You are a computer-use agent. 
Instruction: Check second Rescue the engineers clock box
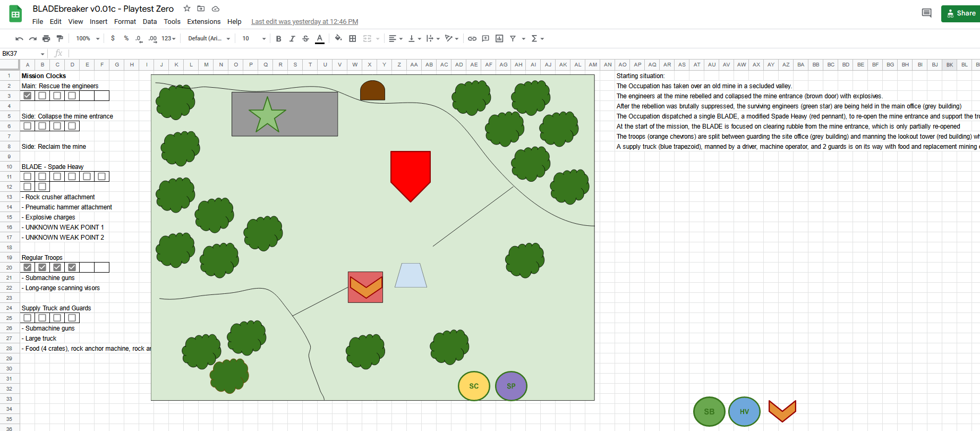42,96
